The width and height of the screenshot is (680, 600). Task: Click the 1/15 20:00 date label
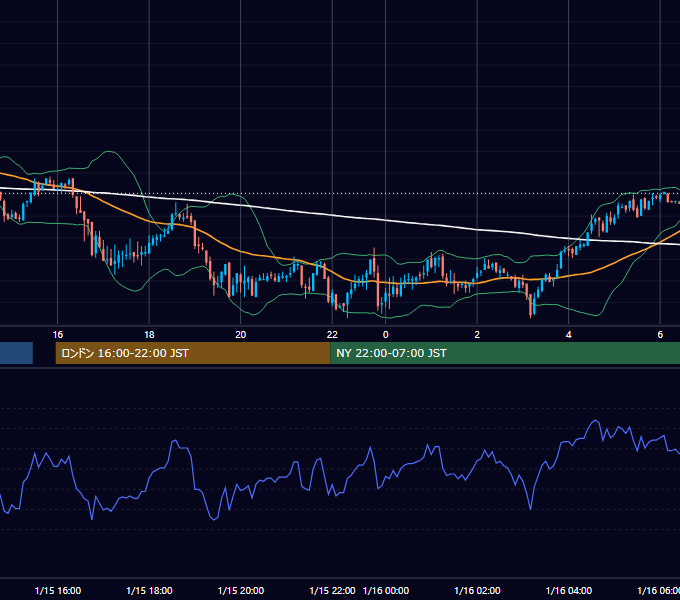coord(241,591)
